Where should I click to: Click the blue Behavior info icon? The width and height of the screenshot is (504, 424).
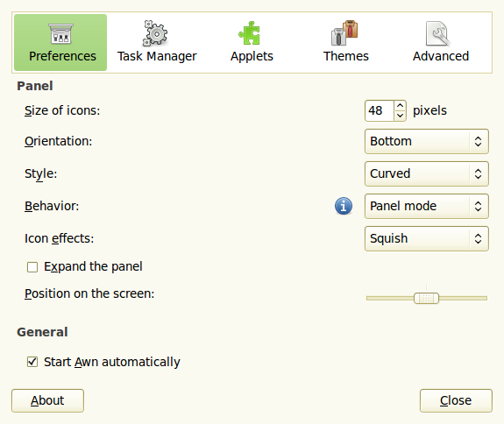click(x=344, y=206)
